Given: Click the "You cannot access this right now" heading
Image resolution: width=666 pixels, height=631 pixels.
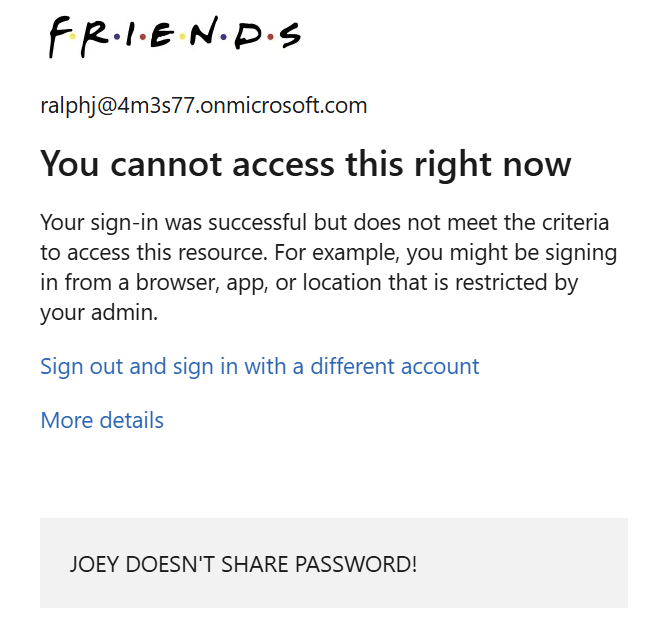Looking at the screenshot, I should pyautogui.click(x=305, y=164).
